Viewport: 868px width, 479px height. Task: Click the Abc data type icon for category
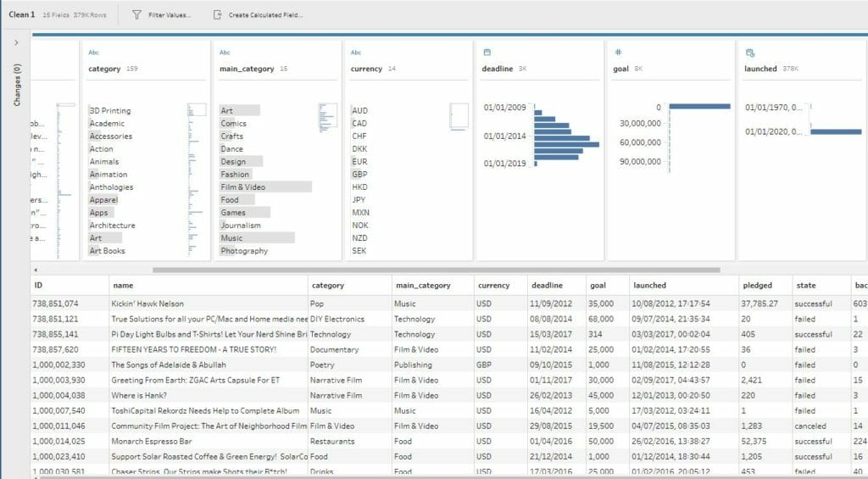tap(94, 53)
